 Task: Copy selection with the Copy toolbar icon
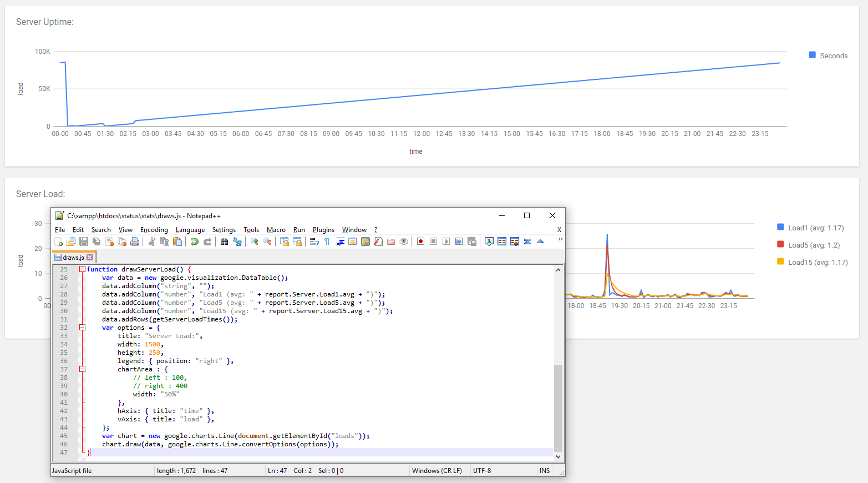point(165,241)
